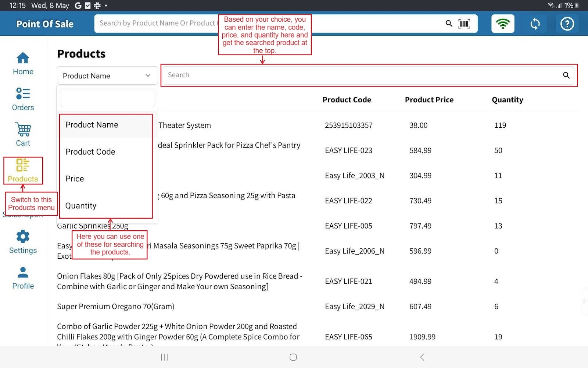Viewport: 588px width, 368px height.
Task: Tap the barcode scanner icon
Action: (x=464, y=24)
